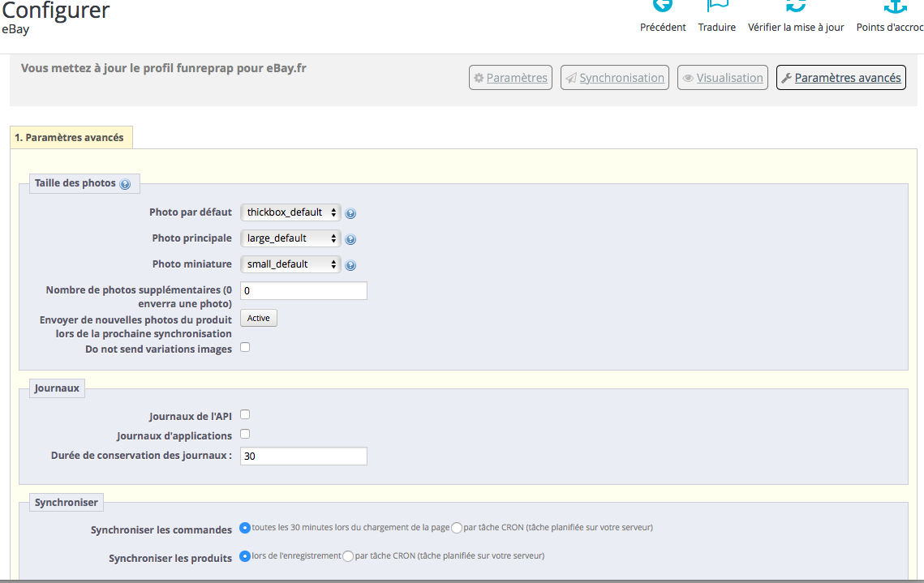Check the Journaux de l'API box
This screenshot has height=583, width=924.
point(245,414)
